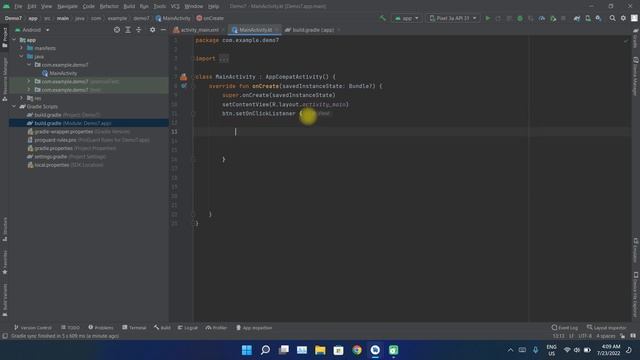This screenshot has width=640, height=360.
Task: Open the Version Control tool window
Action: 33,327
